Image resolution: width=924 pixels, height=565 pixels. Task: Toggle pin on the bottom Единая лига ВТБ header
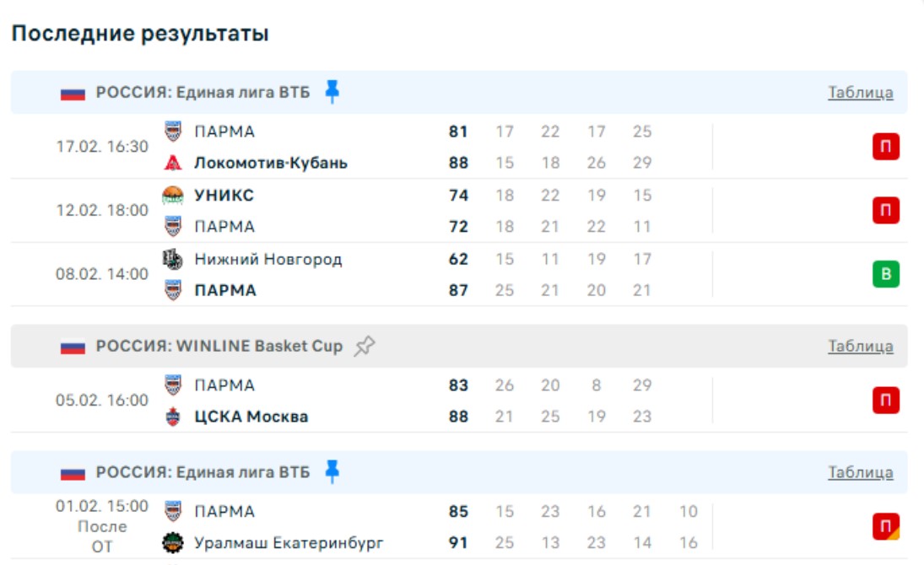(x=332, y=472)
